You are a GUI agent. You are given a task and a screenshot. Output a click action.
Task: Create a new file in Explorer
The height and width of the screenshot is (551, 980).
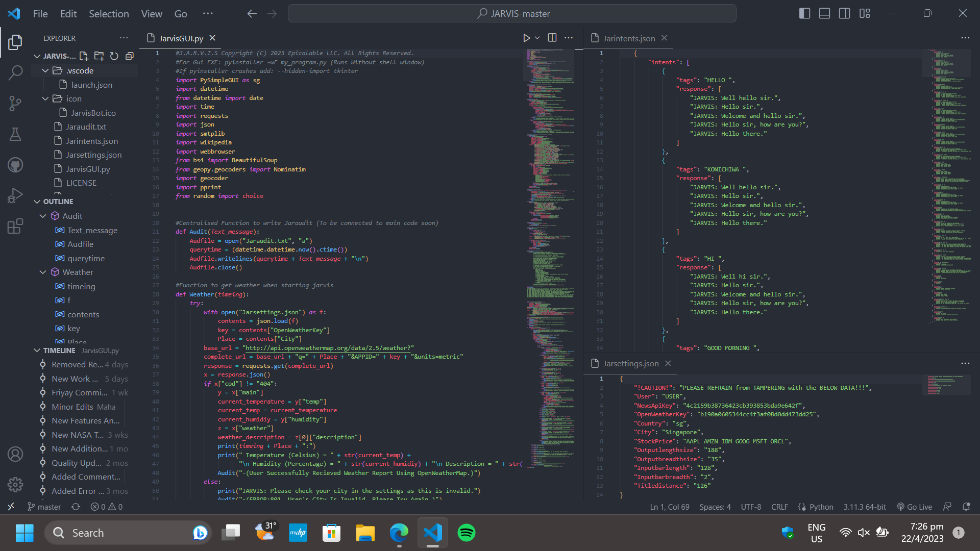(x=84, y=56)
